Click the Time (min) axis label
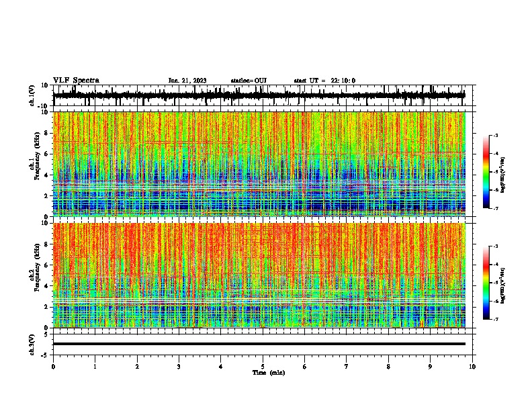The height and width of the screenshot is (411, 532). pyautogui.click(x=269, y=373)
